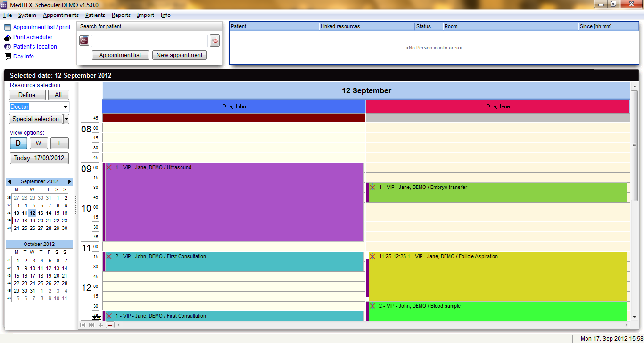Select 13 in the September 2012 calendar
Viewport: 644px width, 343px height.
point(41,213)
